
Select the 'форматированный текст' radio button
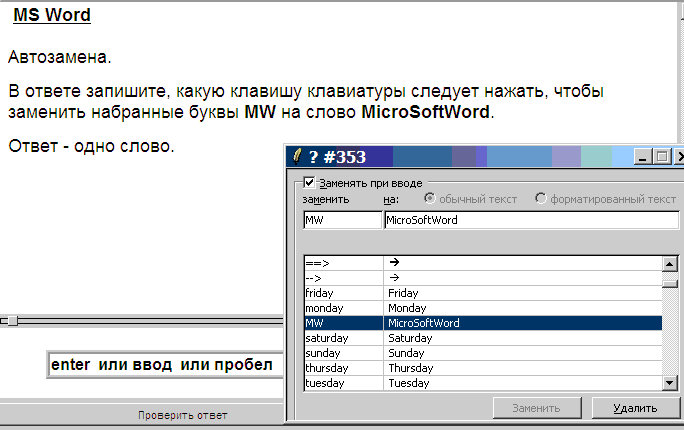[x=540, y=198]
